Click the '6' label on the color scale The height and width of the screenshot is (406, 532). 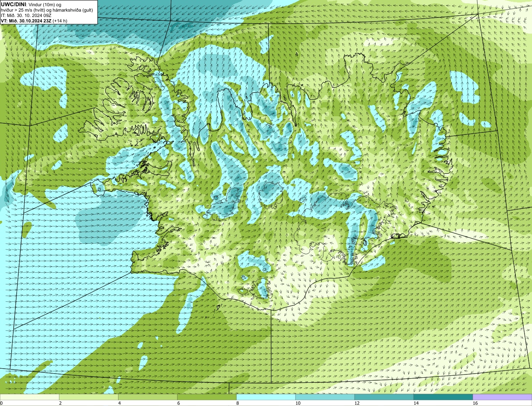(x=178, y=403)
